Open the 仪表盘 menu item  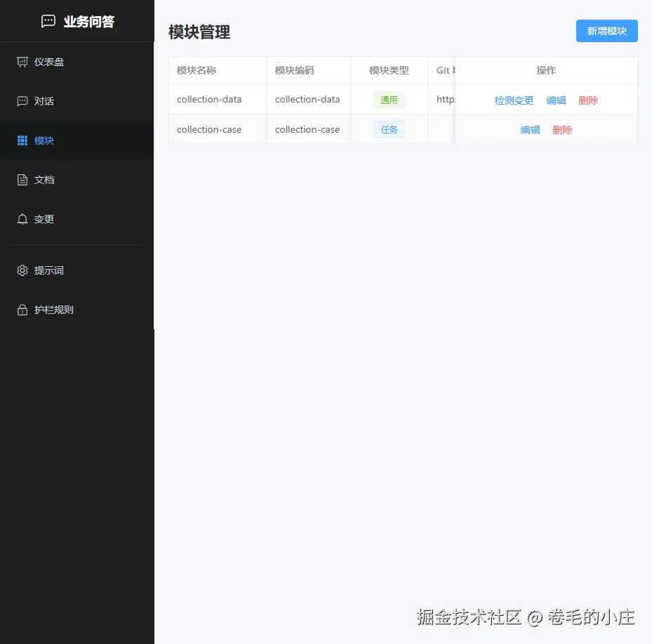[x=77, y=62]
